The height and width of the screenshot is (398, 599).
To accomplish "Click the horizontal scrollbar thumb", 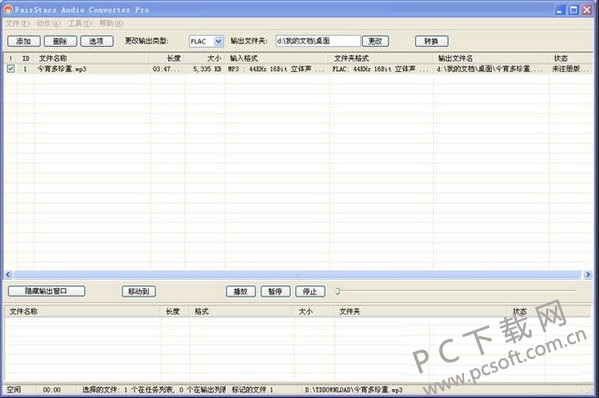I will pyautogui.click(x=297, y=275).
